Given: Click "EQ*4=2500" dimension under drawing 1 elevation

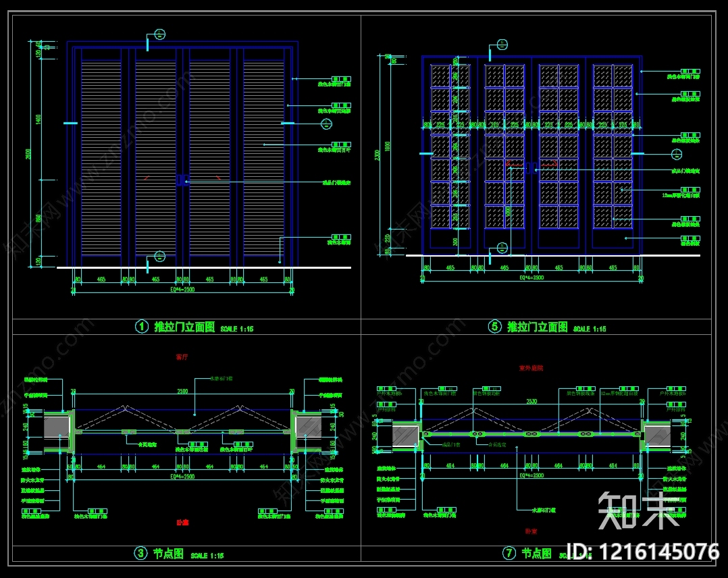Looking at the screenshot, I should point(182,289).
